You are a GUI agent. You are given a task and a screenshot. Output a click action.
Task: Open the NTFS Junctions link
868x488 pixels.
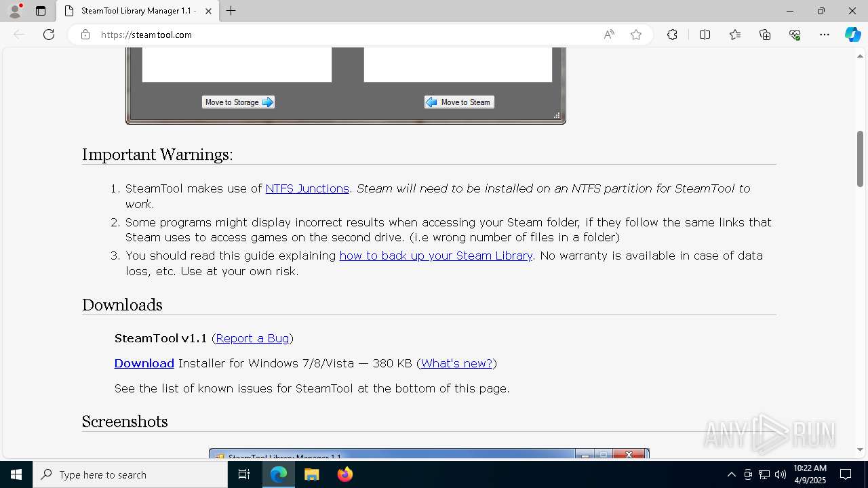click(x=307, y=188)
